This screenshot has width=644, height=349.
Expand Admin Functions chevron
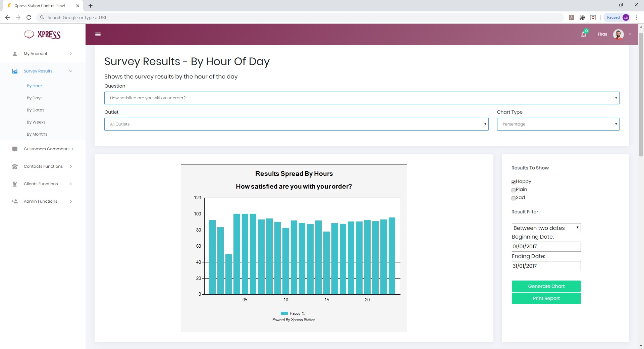71,201
